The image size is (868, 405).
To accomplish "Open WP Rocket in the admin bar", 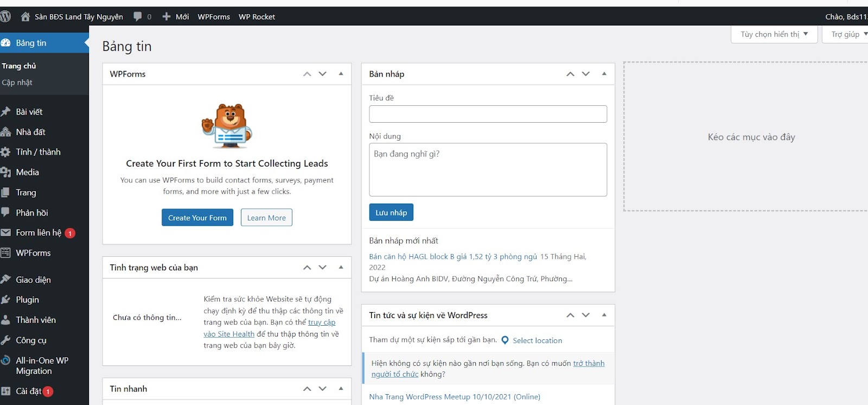I will [x=257, y=16].
